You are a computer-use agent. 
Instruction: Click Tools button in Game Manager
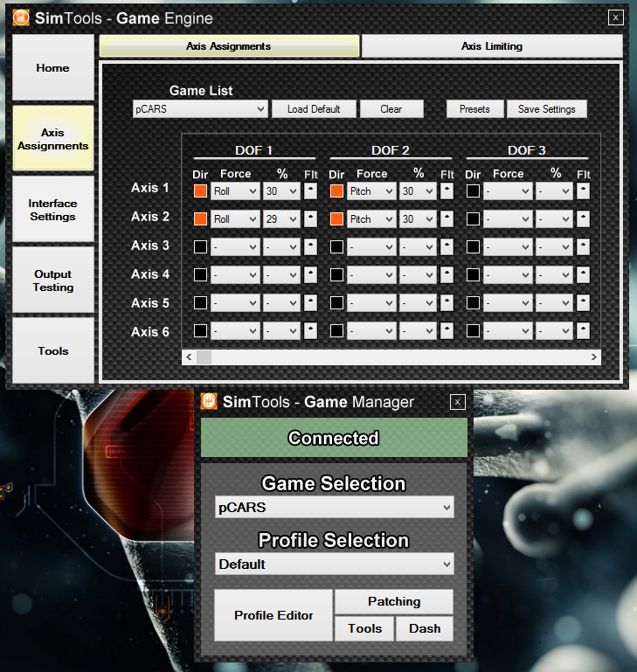(364, 628)
